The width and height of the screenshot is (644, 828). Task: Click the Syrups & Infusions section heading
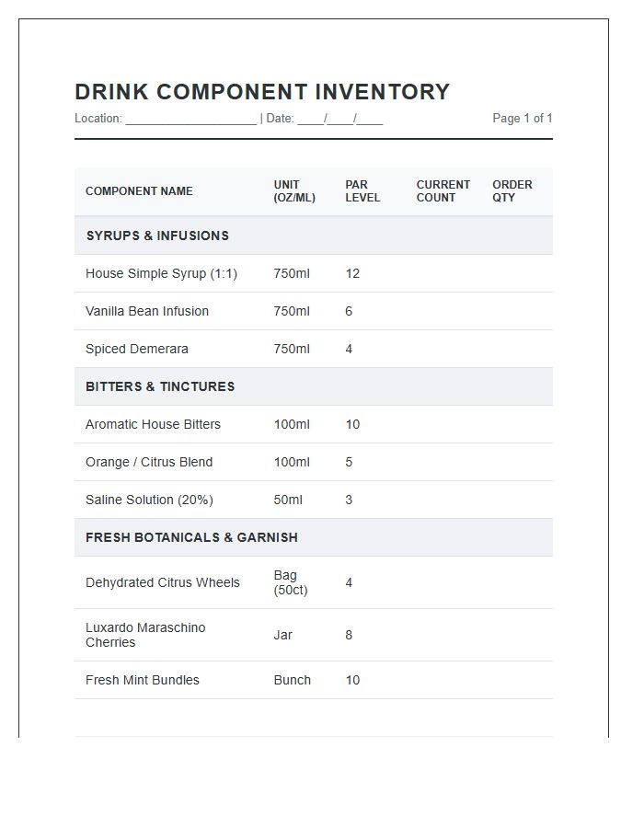click(x=157, y=236)
